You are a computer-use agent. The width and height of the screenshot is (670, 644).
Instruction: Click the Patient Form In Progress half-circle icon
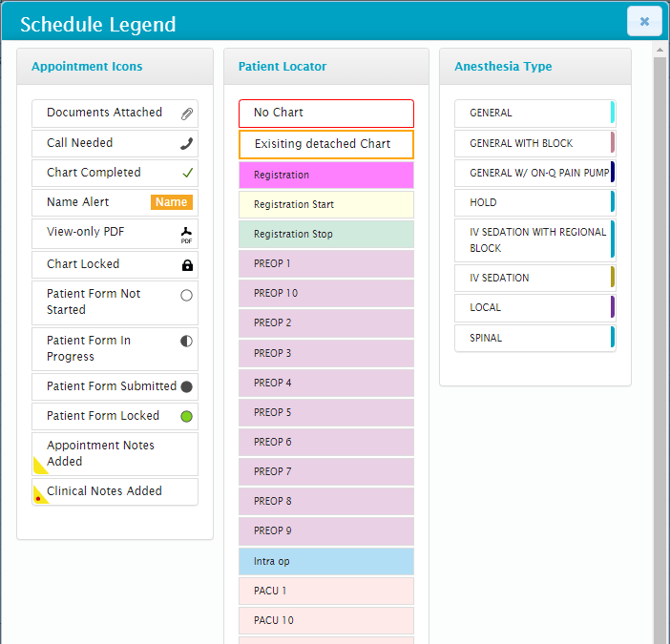186,341
